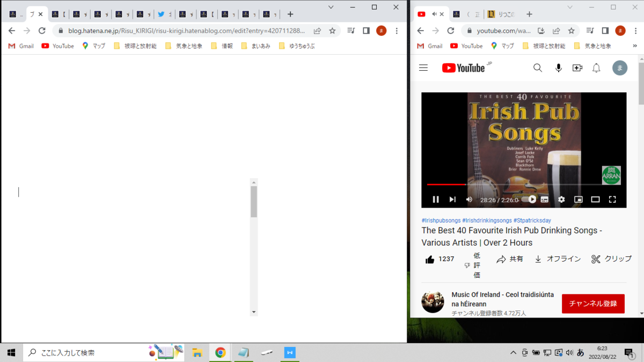
Task: Click the #Irishdrinkingsongs hashtag
Action: [487, 220]
